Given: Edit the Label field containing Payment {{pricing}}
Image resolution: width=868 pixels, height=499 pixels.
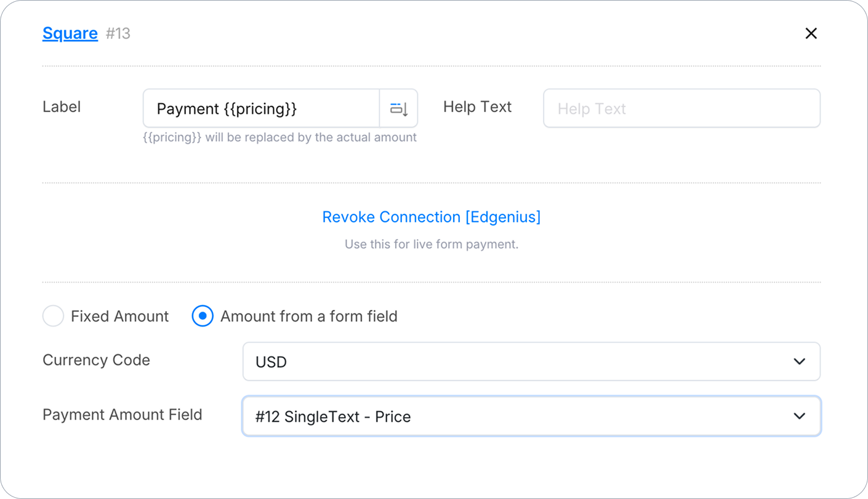Looking at the screenshot, I should pos(261,108).
